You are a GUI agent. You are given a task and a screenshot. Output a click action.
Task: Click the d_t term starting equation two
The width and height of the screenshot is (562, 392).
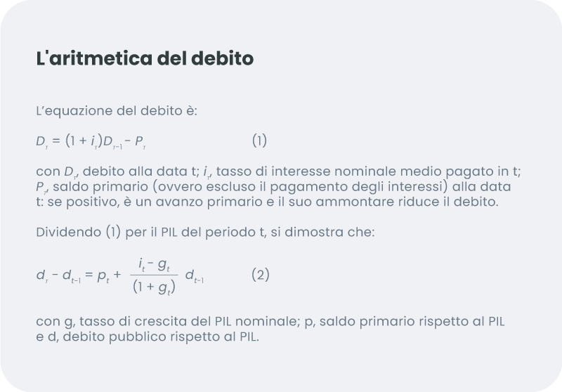(41, 277)
